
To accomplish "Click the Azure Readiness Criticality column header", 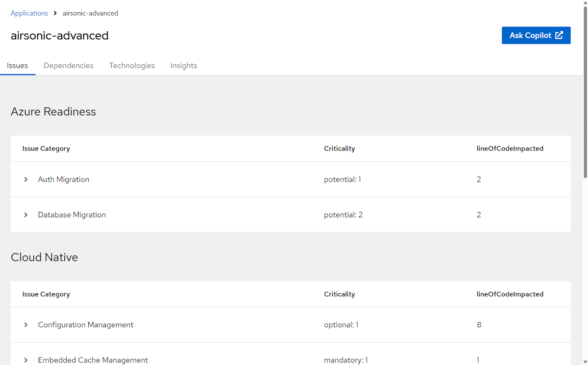I will 340,149.
